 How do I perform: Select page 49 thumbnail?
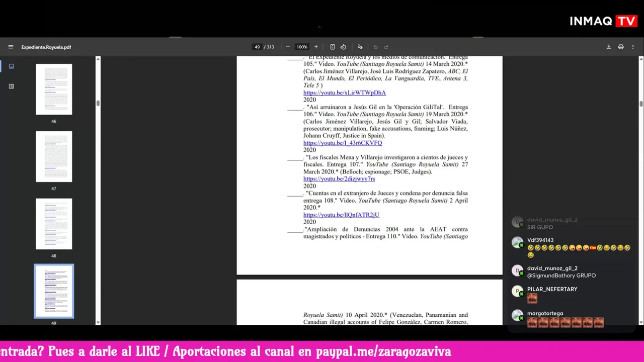(x=54, y=291)
